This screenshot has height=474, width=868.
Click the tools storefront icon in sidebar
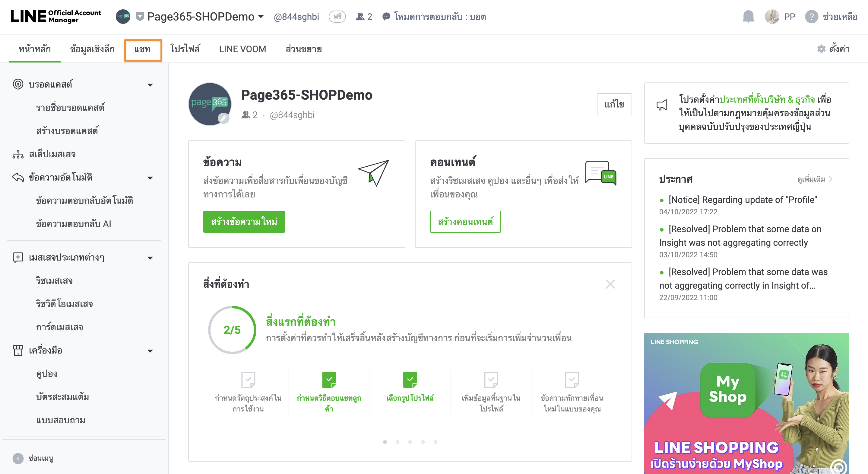click(x=18, y=351)
